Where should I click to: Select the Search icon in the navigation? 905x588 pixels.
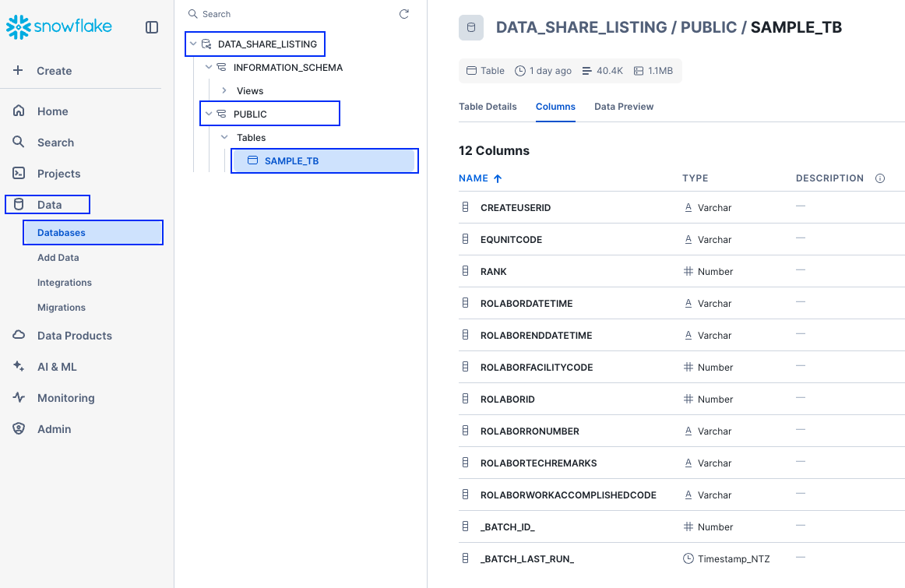(x=19, y=142)
